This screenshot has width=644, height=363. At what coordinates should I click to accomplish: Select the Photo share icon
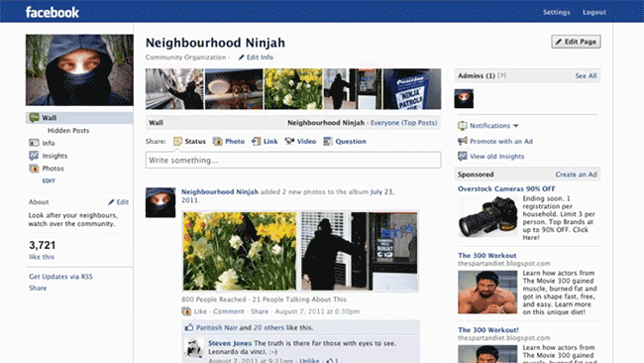[x=217, y=142]
